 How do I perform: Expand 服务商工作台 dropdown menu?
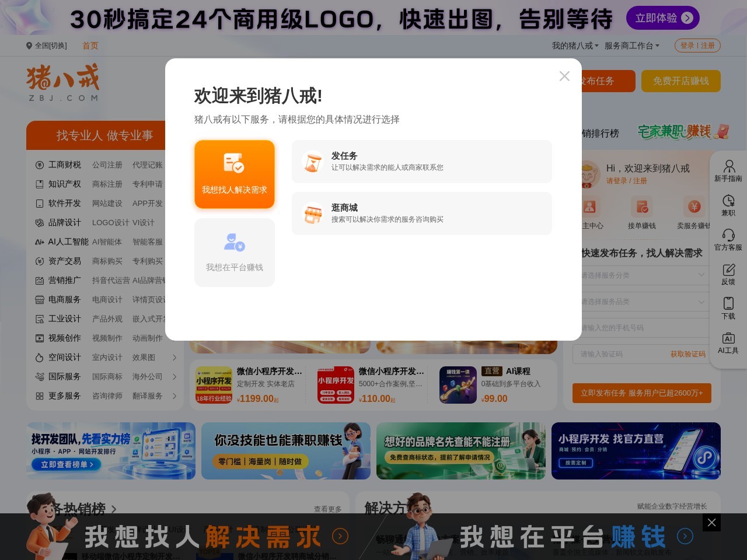click(631, 45)
